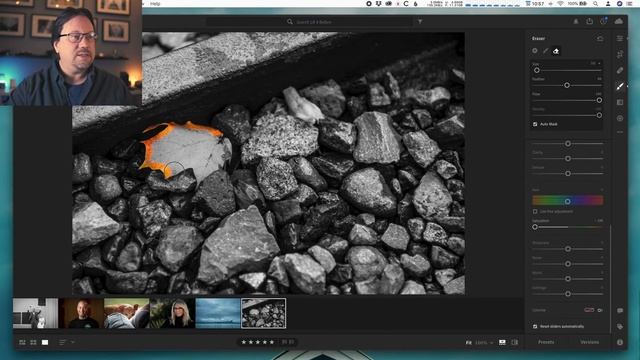Image resolution: width=640 pixels, height=360 pixels.
Task: Toggle Reset sliders automatically checkbox
Action: 535,327
